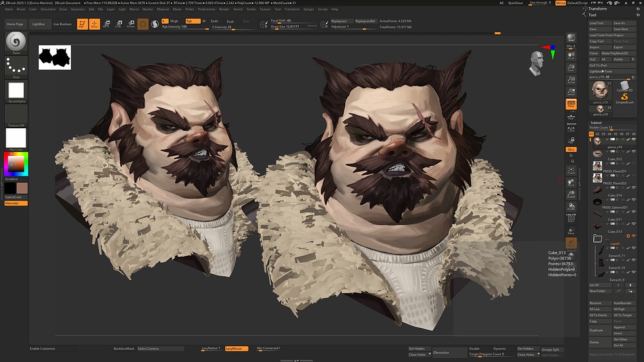Select the Scale transform mode

pyautogui.click(x=118, y=24)
